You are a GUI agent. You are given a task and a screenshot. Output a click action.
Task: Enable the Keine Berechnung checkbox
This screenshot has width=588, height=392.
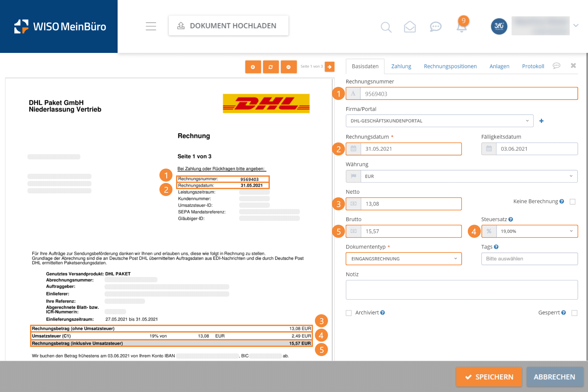pyautogui.click(x=572, y=202)
